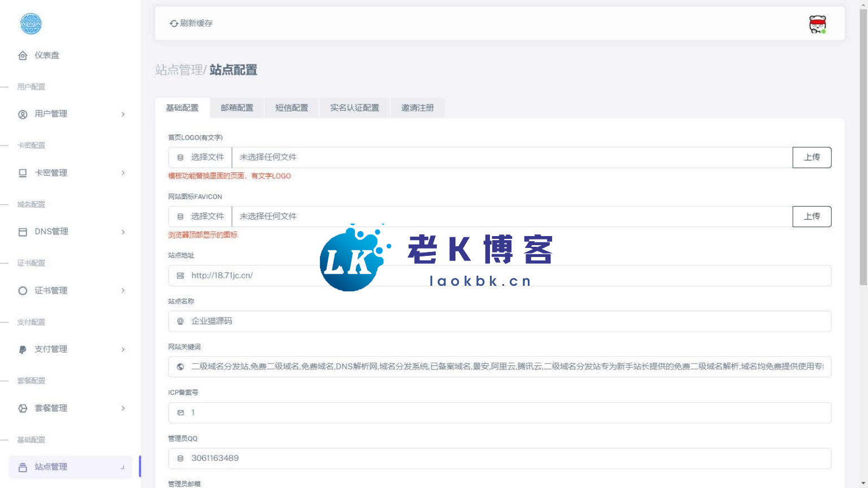Switch to the 邮箱配置 tab
Viewport: 868px width, 488px height.
pyautogui.click(x=237, y=108)
